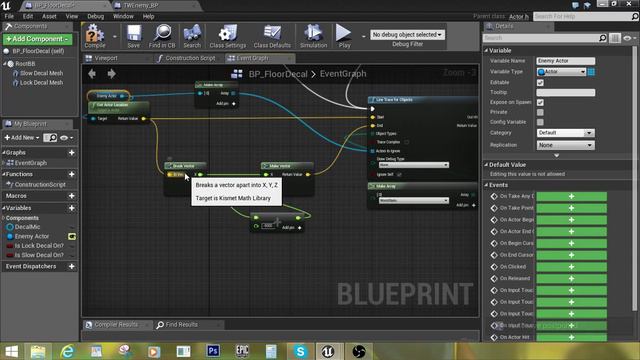640x360 pixels.
Task: Toggle Expose on Spawn checkbox
Action: point(540,102)
